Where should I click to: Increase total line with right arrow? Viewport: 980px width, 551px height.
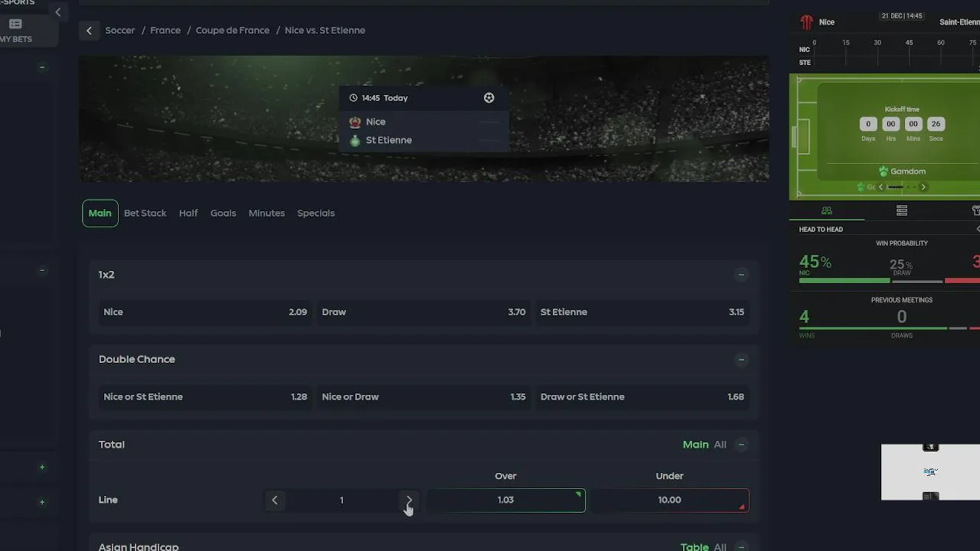409,500
